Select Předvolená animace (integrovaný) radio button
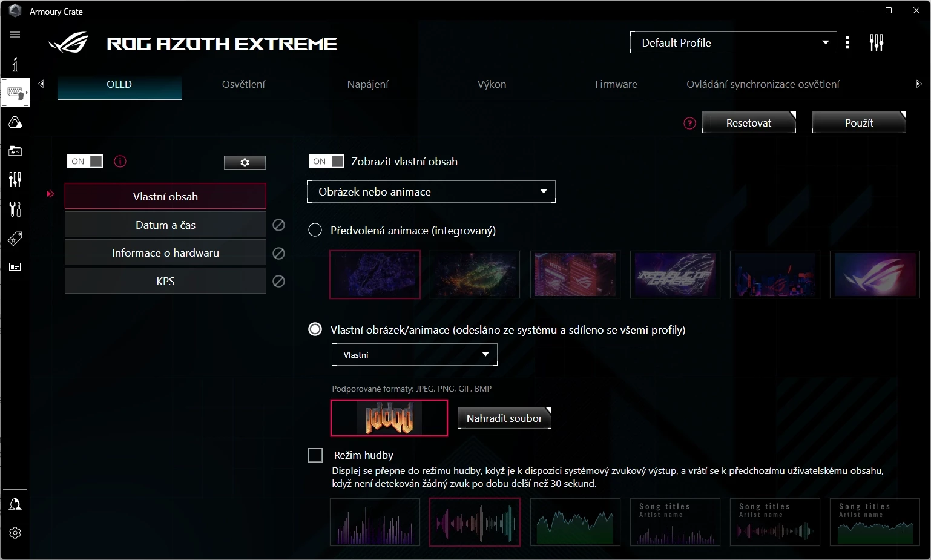931x560 pixels. click(x=315, y=230)
